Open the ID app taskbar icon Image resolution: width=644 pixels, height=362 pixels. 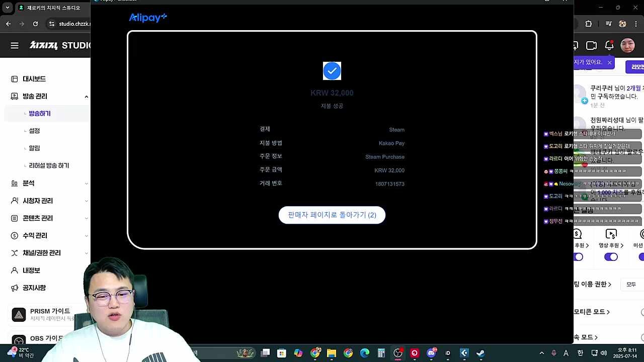(448, 353)
